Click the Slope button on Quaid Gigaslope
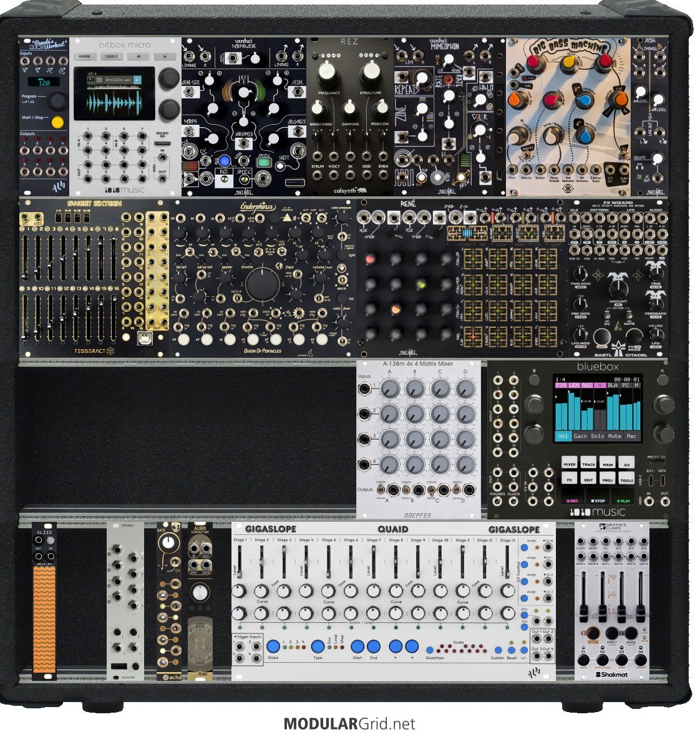Screen dimensions: 700x737 click(x=273, y=646)
